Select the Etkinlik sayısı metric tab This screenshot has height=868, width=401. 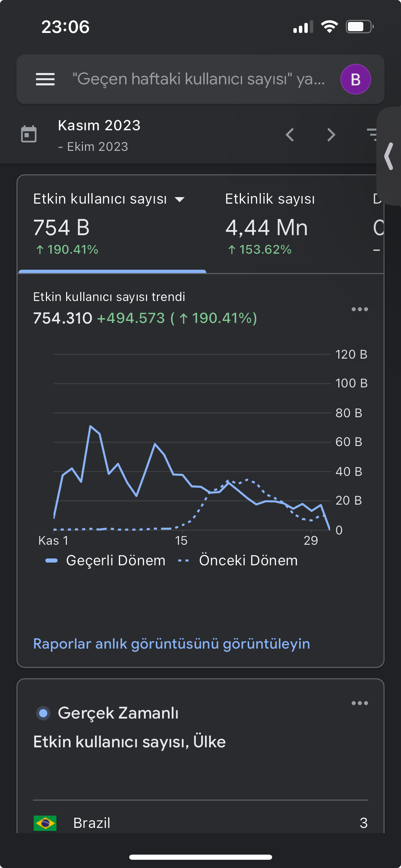pyautogui.click(x=270, y=224)
